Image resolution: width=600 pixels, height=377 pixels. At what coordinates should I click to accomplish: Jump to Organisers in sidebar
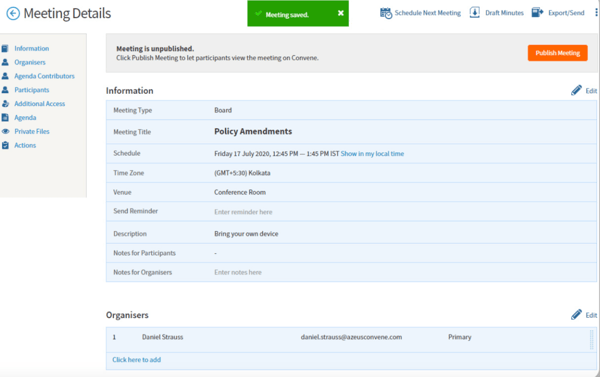coord(30,62)
